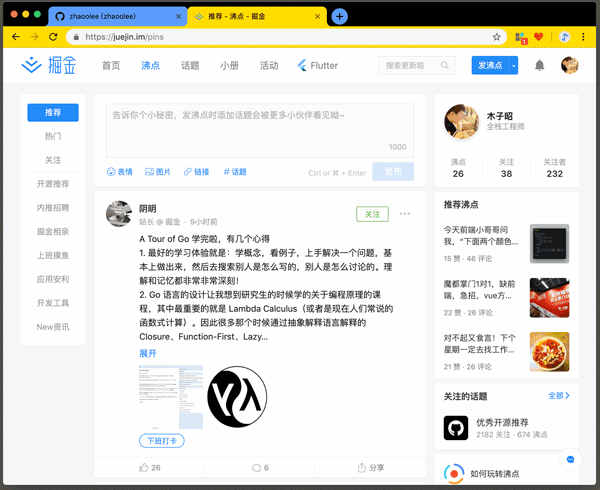This screenshot has width=600, height=490.
Task: Click the browser back arrow
Action: 16,37
